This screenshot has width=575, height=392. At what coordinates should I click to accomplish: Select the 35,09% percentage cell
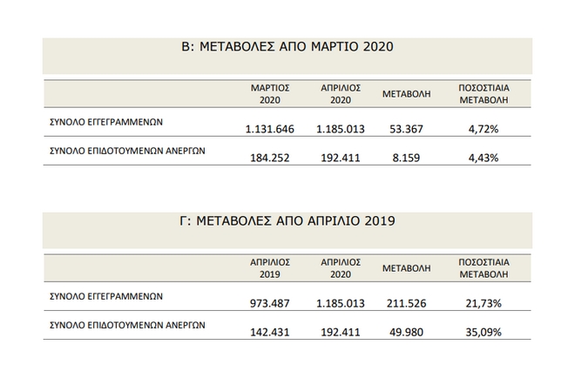tap(484, 334)
